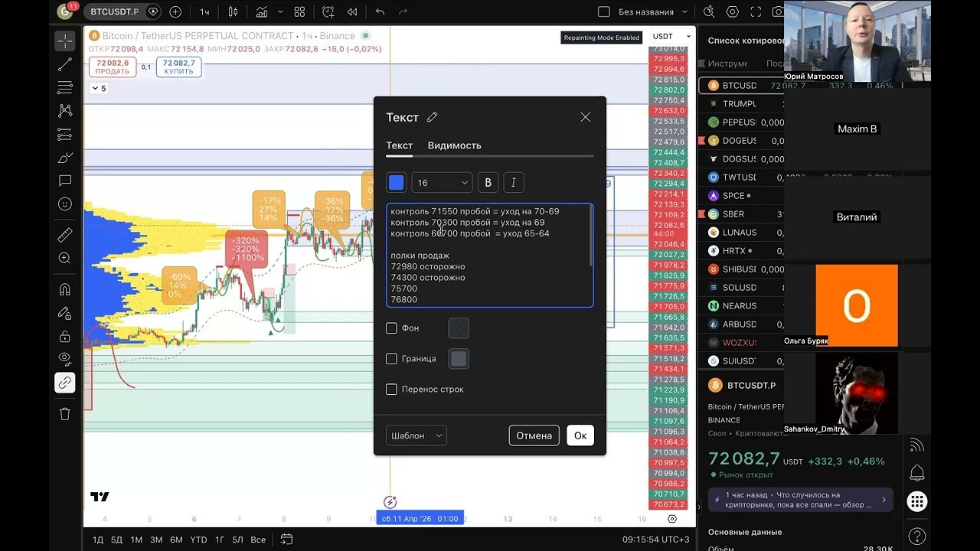
Task: Activate the zoom in tool
Action: point(65,258)
